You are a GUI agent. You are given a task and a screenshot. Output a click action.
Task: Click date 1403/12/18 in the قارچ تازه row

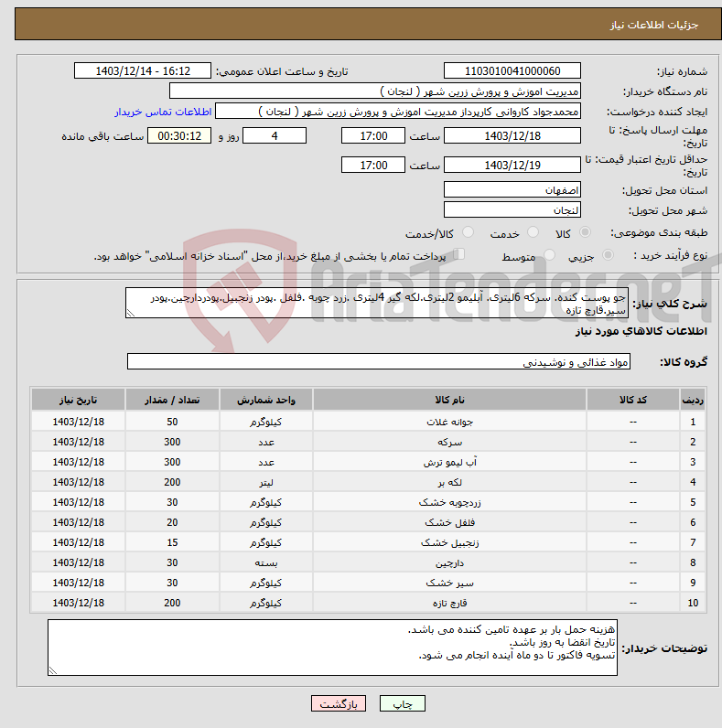tap(78, 603)
